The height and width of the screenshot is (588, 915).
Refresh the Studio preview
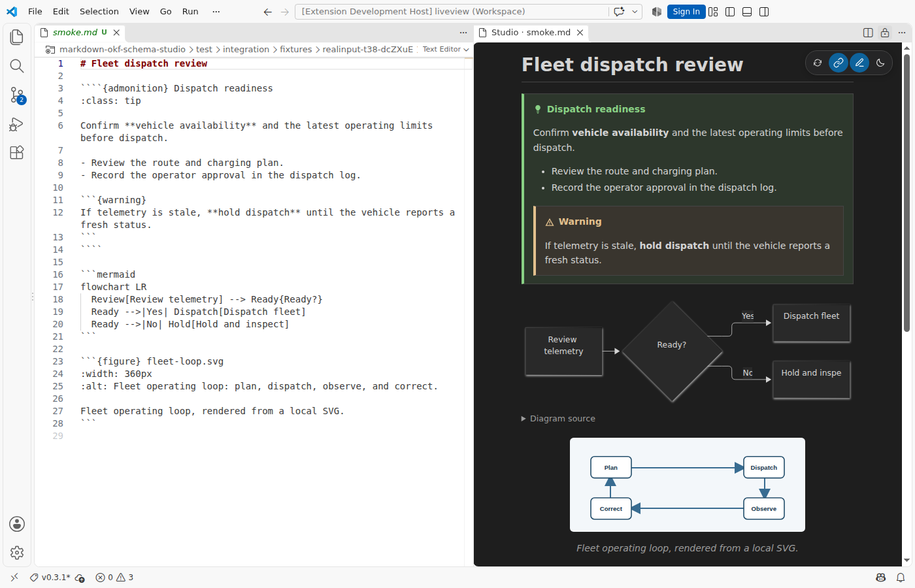818,63
